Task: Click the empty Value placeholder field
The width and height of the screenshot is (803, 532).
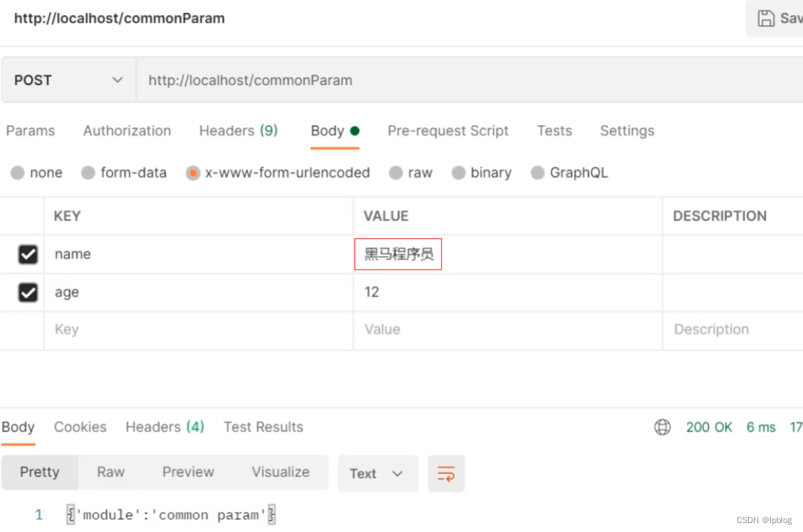Action: (x=507, y=330)
